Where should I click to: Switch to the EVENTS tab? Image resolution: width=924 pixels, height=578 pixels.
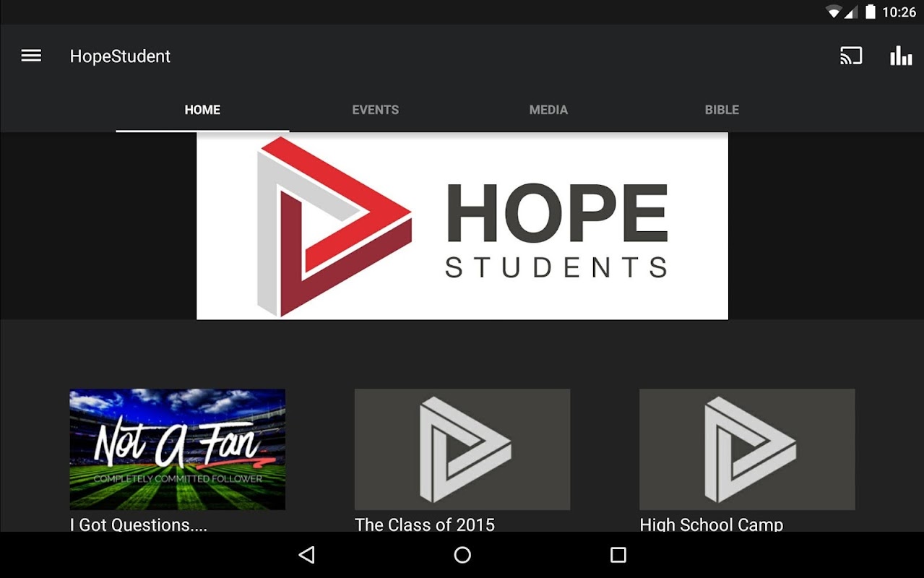(376, 110)
